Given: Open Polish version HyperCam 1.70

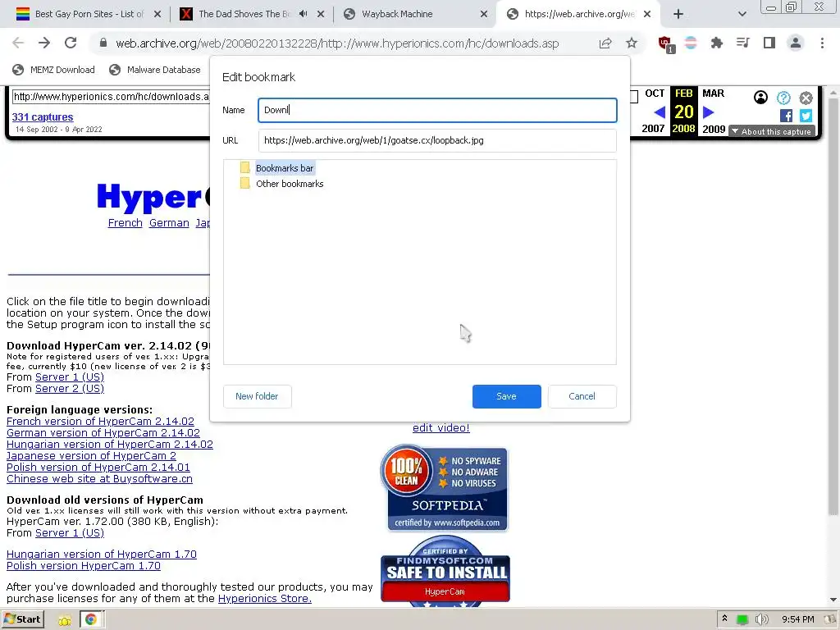Looking at the screenshot, I should [x=84, y=566].
